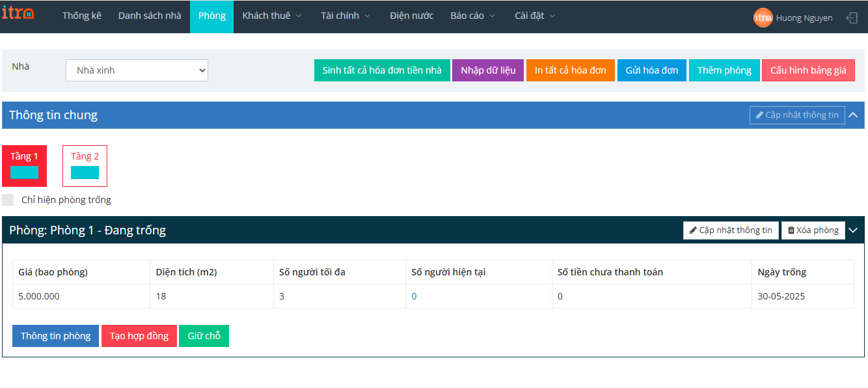The image size is (868, 388).
Task: Expand the Phòng 1 panel chevron
Action: (x=853, y=230)
